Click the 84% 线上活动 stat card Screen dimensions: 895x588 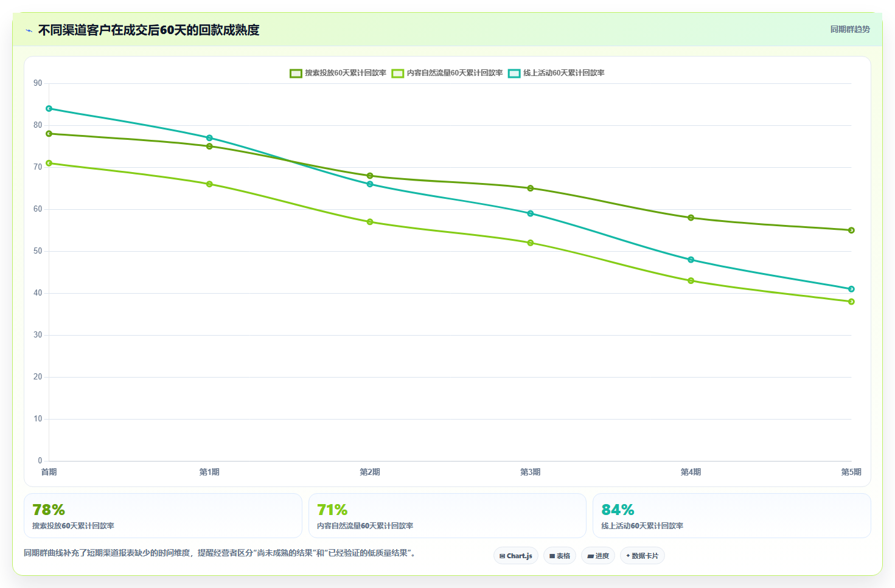732,516
